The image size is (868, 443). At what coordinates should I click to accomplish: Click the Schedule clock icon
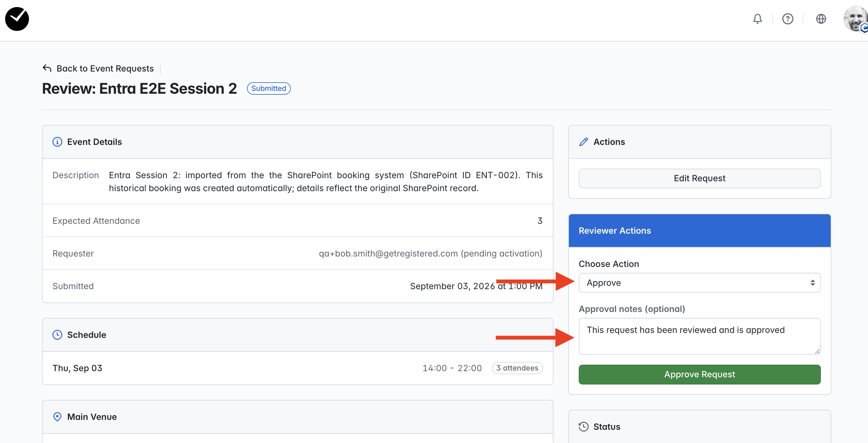(57, 335)
